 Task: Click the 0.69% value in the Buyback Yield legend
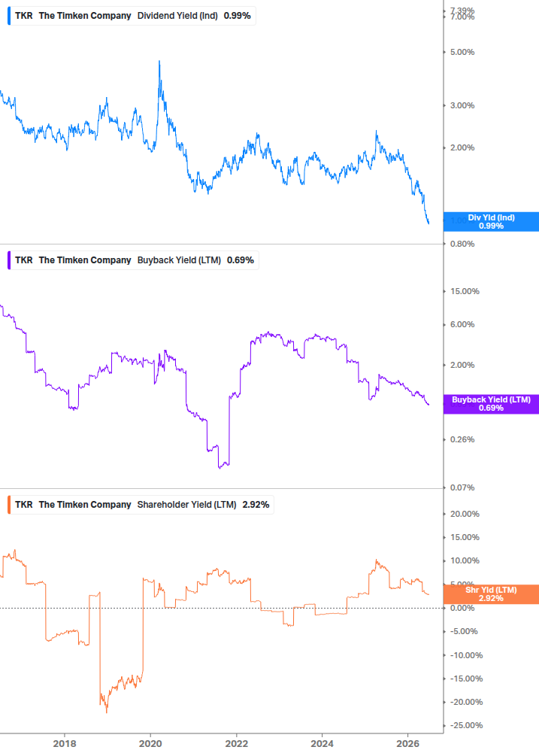(241, 260)
